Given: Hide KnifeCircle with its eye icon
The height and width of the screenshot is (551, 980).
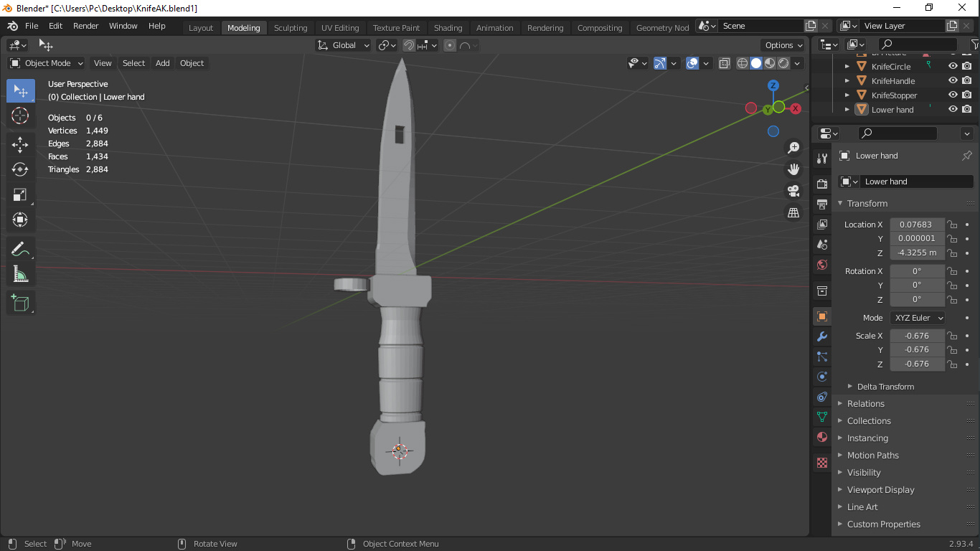Looking at the screenshot, I should tap(953, 66).
